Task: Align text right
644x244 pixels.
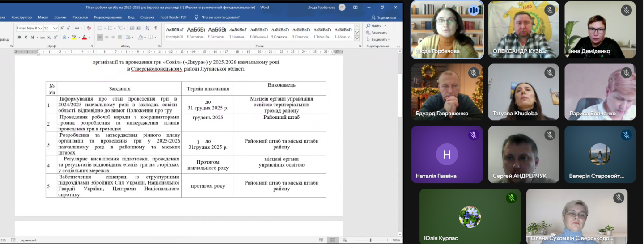Action: coord(113,37)
